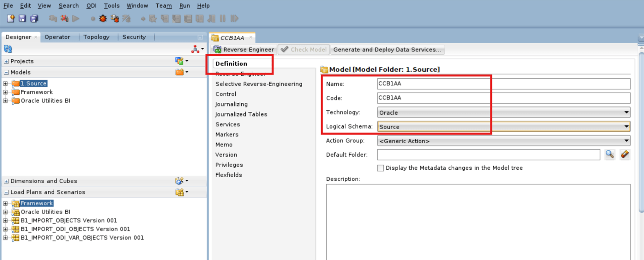Switch to the Topology tab

tap(96, 37)
